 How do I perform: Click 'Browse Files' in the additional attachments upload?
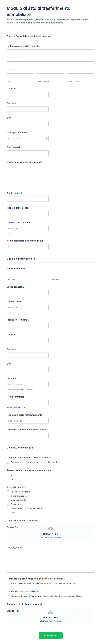click(x=13, y=611)
